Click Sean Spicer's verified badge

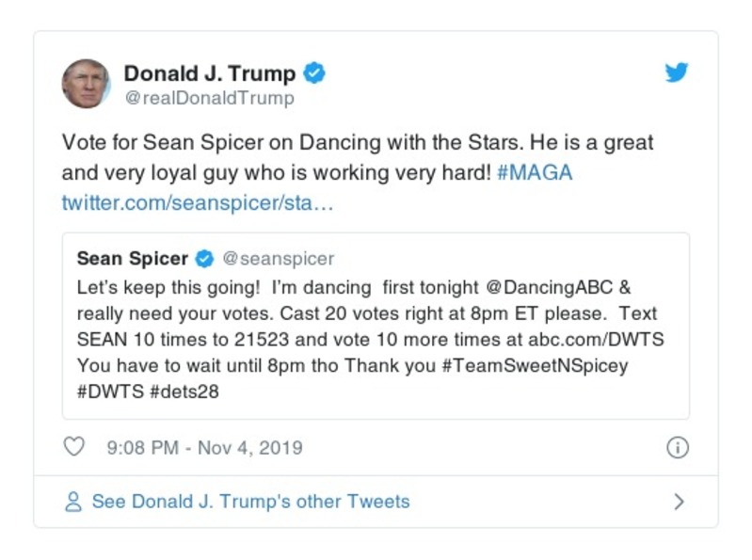pos(204,258)
